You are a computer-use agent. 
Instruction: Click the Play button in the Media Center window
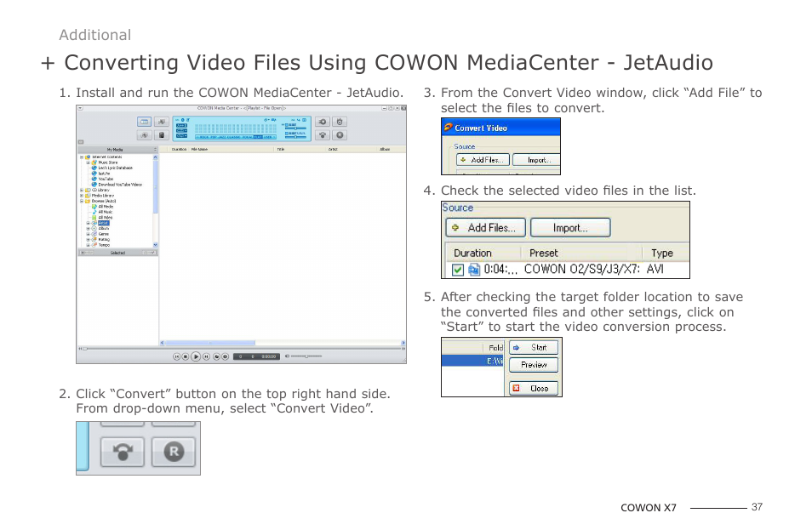pyautogui.click(x=196, y=356)
